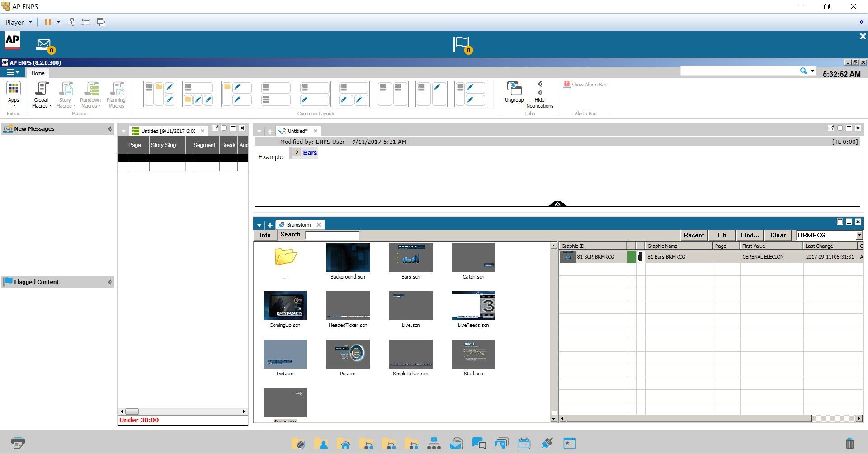Select the Pie.scn thumbnail
Image resolution: width=868 pixels, height=454 pixels.
click(348, 354)
